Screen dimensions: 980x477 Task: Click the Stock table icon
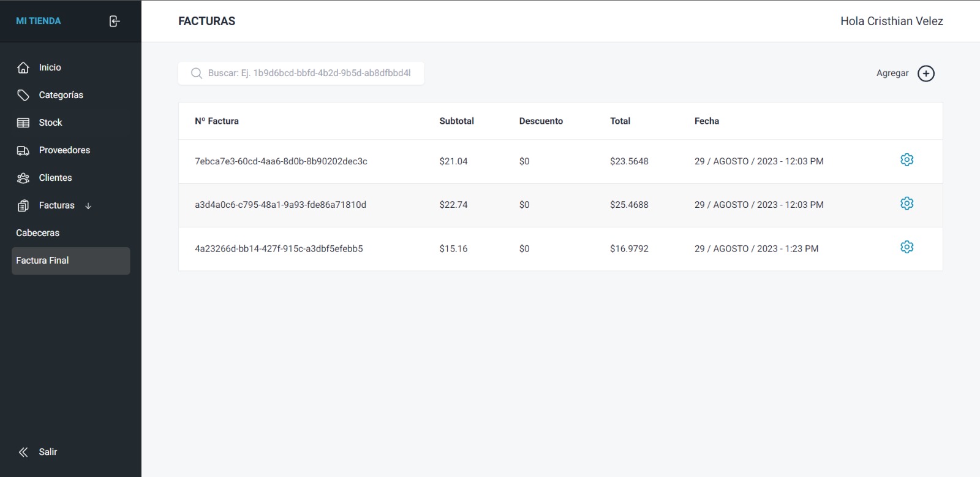[23, 123]
